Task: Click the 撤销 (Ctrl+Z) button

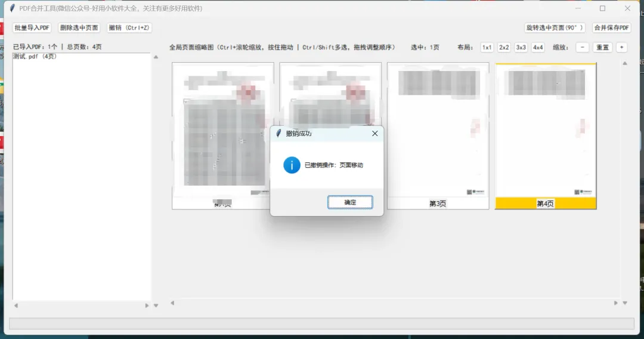Action: tap(129, 27)
